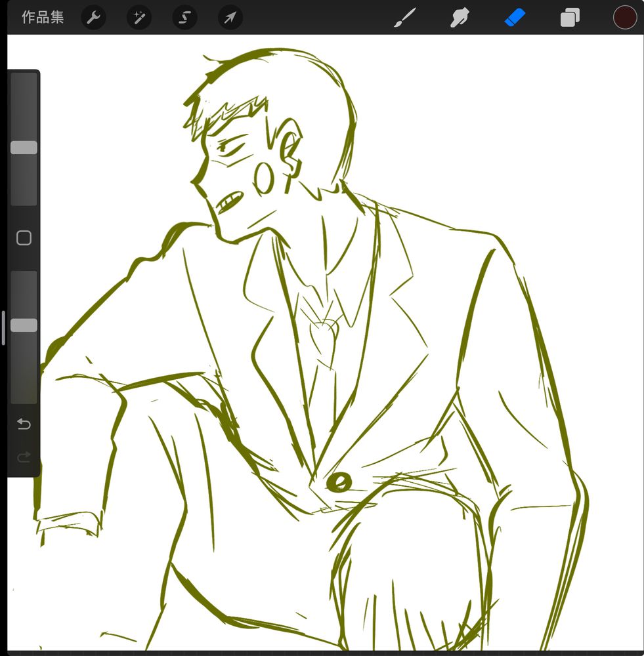Click the brush size slider handle
The image size is (644, 656).
click(x=24, y=148)
